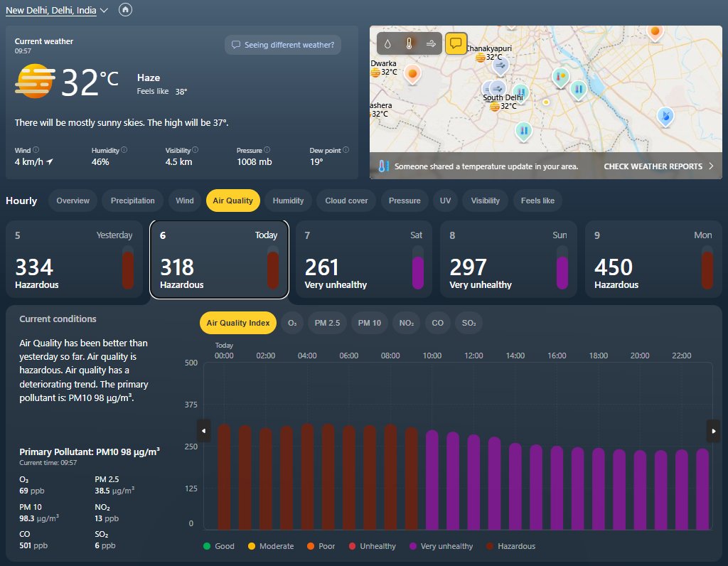Click the Pressure info icon
728x566 pixels.
coord(267,150)
